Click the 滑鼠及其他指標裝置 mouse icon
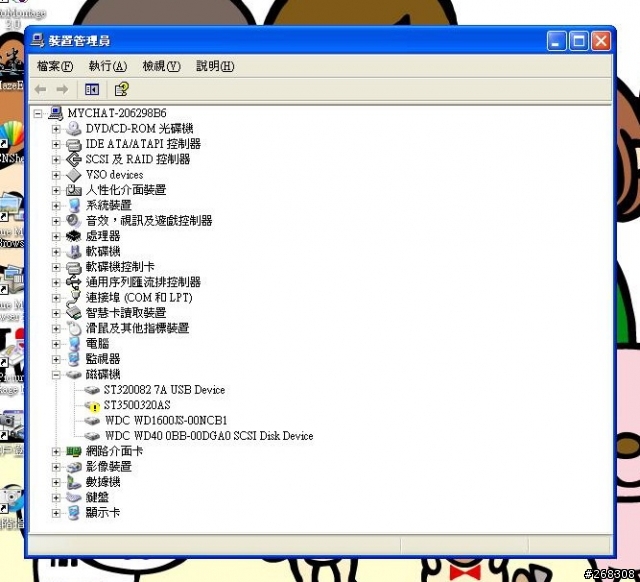 point(74,328)
